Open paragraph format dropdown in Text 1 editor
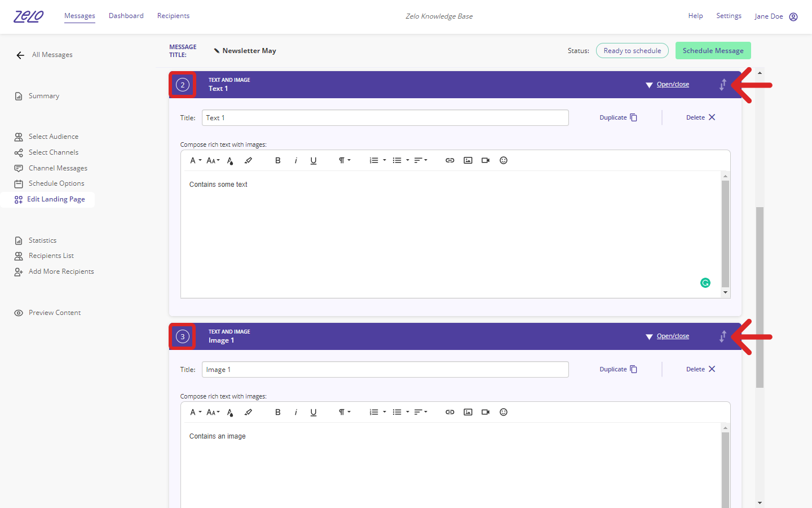This screenshot has width=812, height=508. pos(345,160)
